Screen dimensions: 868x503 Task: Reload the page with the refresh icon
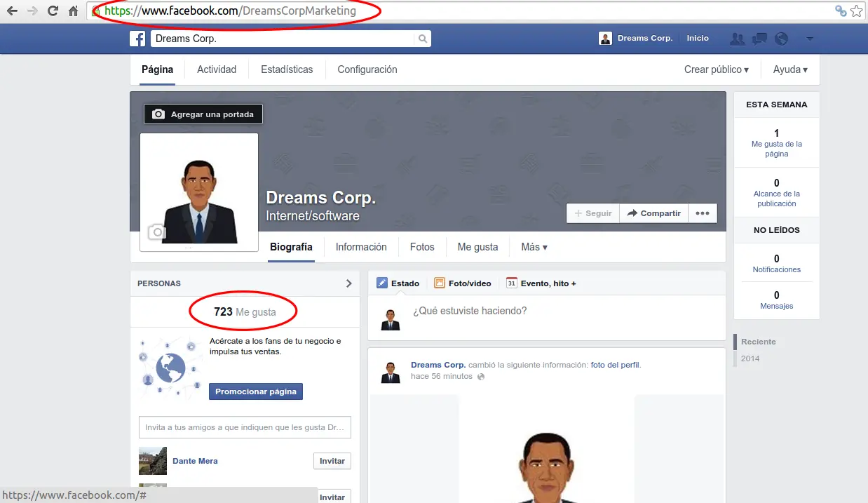pos(53,11)
